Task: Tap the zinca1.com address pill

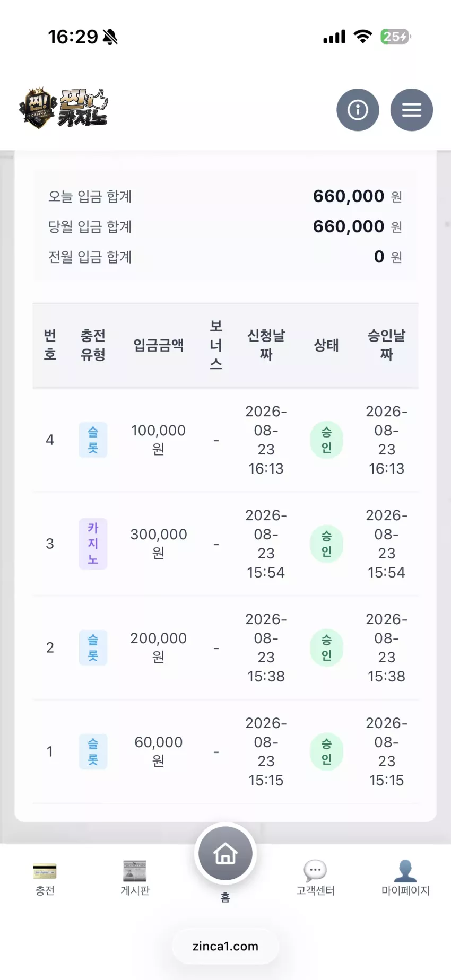Action: click(x=226, y=946)
